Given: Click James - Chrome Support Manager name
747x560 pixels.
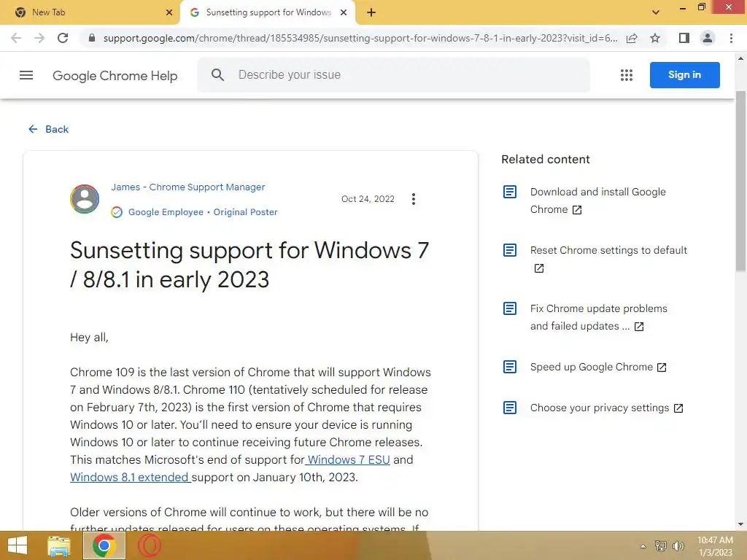Looking at the screenshot, I should 187,187.
